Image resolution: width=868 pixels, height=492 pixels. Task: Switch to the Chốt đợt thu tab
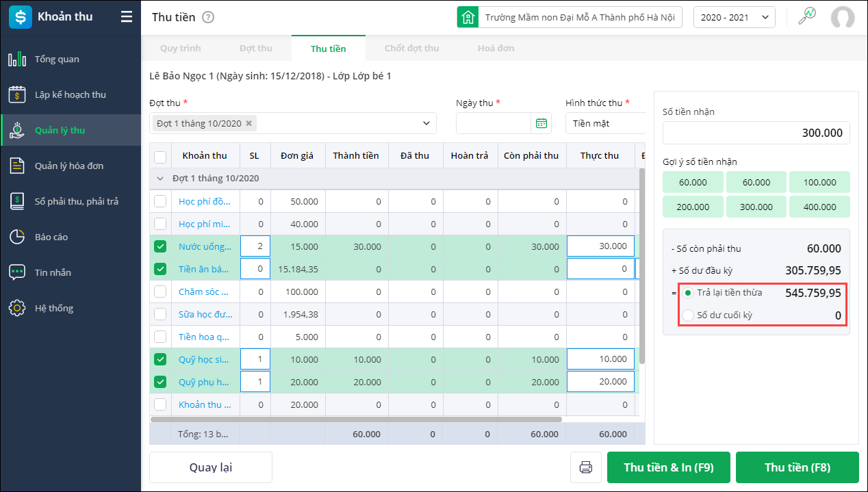pyautogui.click(x=411, y=49)
